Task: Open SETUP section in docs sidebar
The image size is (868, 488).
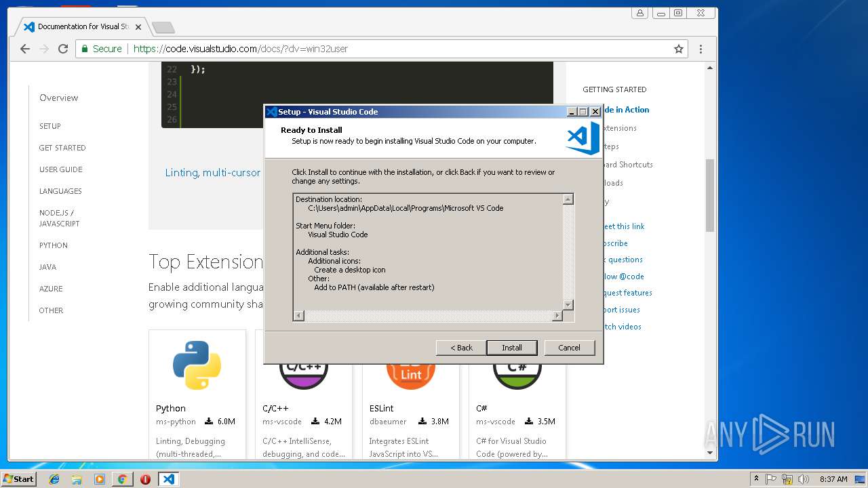Action: [50, 126]
